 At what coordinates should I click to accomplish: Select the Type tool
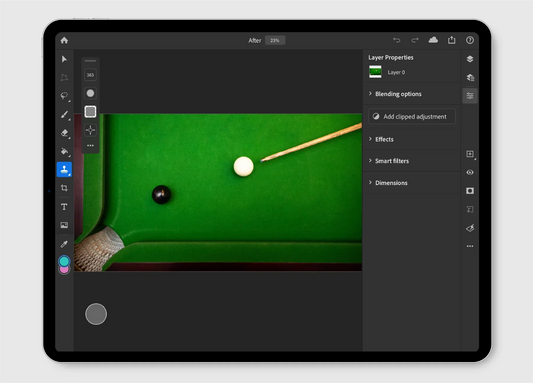click(x=64, y=207)
